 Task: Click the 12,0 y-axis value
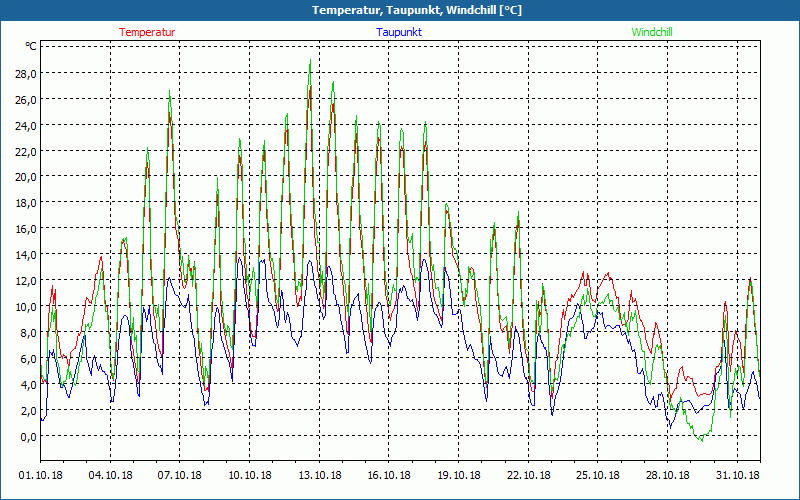pyautogui.click(x=26, y=281)
